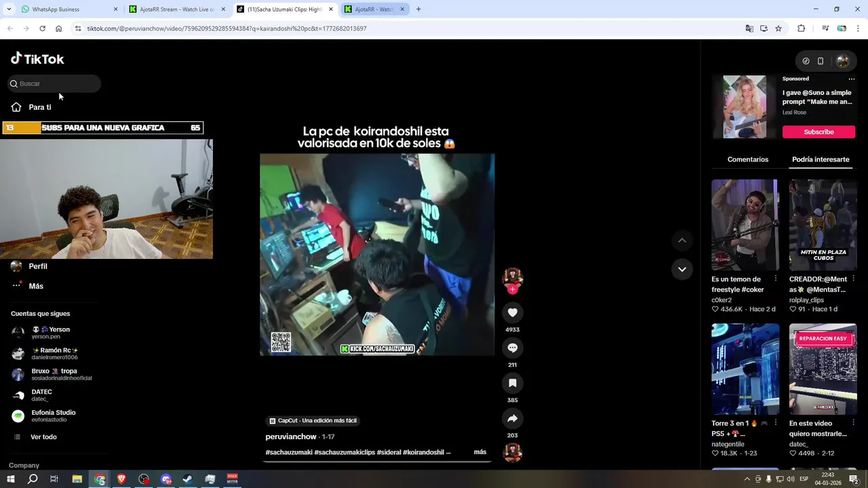The image size is (868, 488).
Task: Translate this page icon in address bar
Action: (x=749, y=28)
